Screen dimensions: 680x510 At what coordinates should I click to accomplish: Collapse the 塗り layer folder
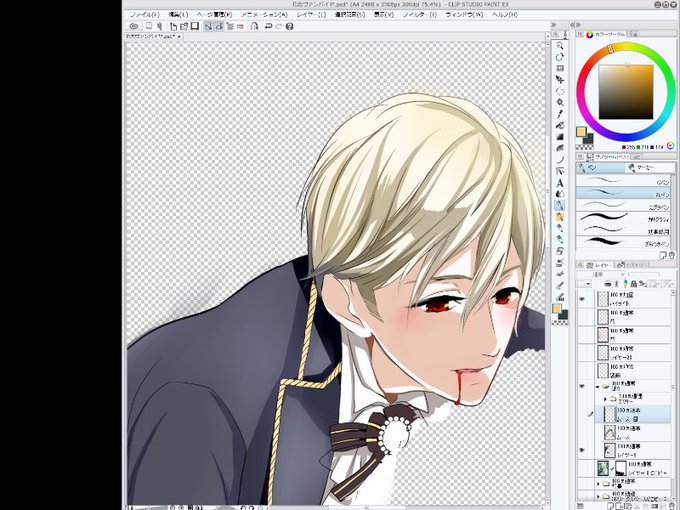pos(598,386)
